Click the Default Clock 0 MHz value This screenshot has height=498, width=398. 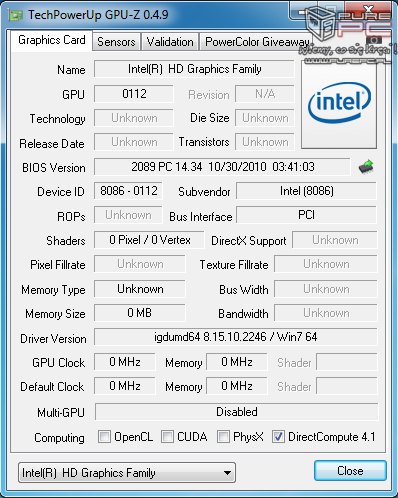(125, 386)
